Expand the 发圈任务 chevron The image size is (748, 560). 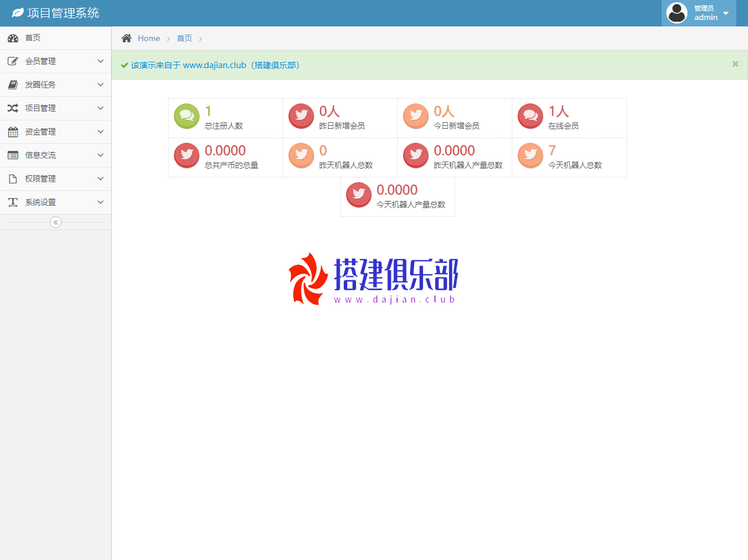[100, 85]
